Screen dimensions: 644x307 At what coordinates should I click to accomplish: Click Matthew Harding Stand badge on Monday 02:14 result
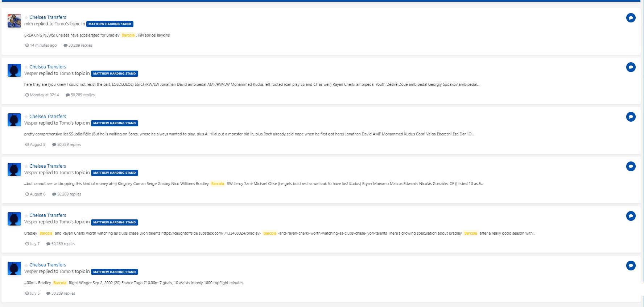[115, 73]
